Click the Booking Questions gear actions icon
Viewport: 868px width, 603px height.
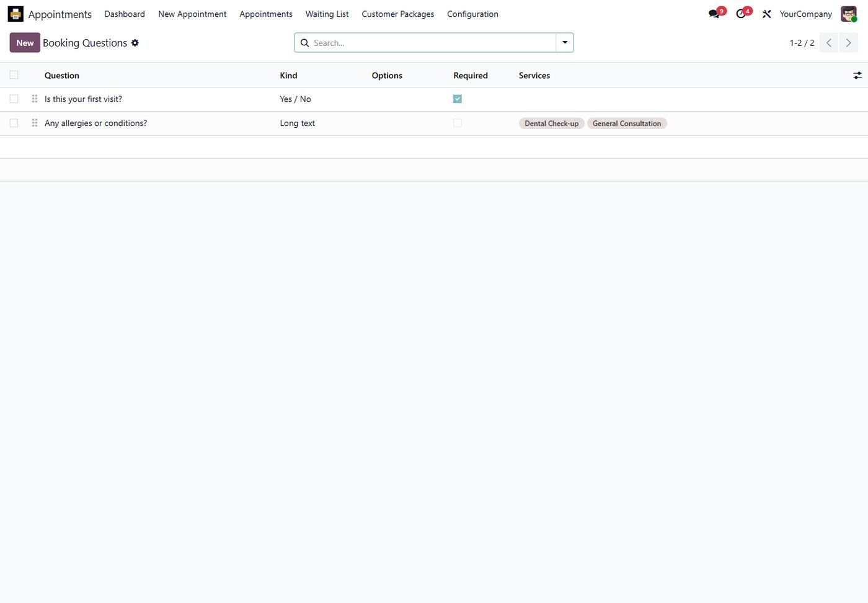[x=135, y=43]
